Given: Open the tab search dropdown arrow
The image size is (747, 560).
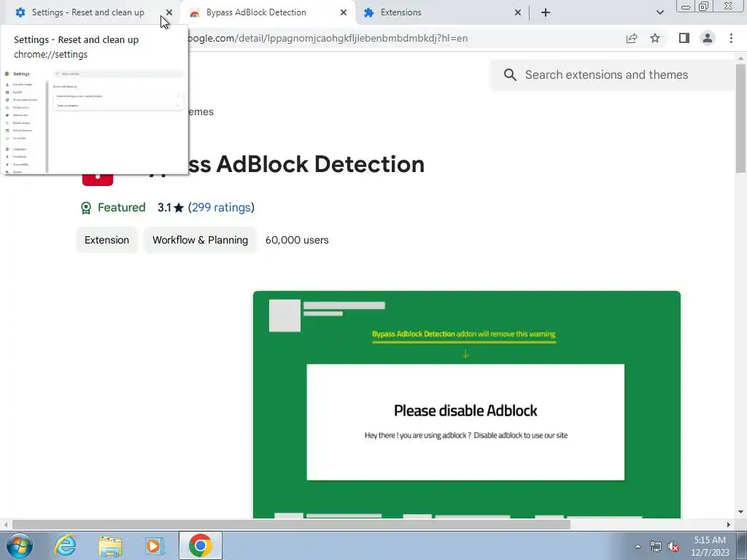Looking at the screenshot, I should pyautogui.click(x=659, y=12).
